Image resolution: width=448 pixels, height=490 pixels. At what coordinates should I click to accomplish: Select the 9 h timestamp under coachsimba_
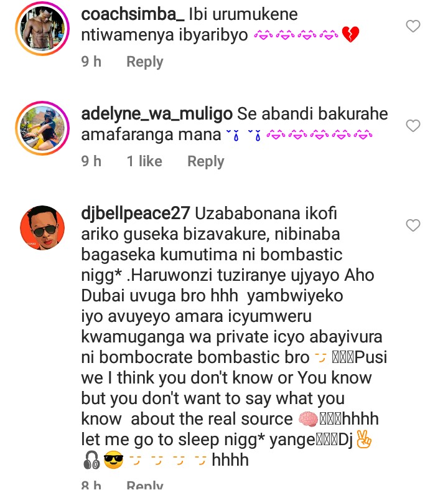pyautogui.click(x=91, y=62)
